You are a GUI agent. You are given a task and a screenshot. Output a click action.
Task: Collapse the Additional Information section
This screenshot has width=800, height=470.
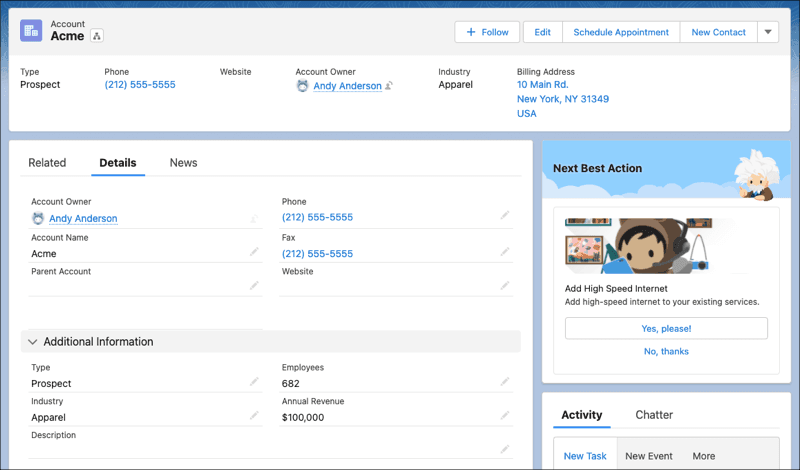pos(33,342)
